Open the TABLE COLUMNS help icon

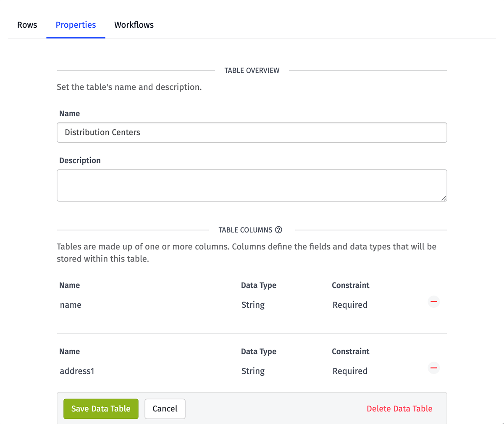(x=278, y=230)
